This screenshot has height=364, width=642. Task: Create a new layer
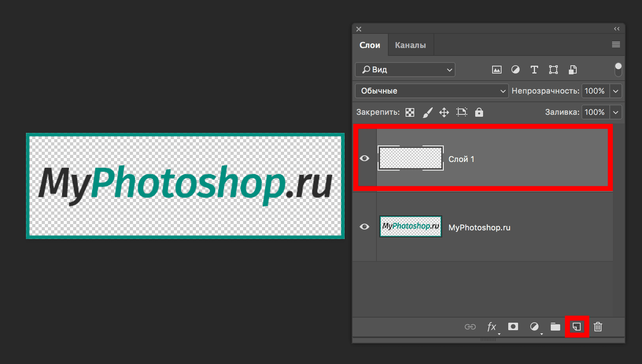[577, 327]
